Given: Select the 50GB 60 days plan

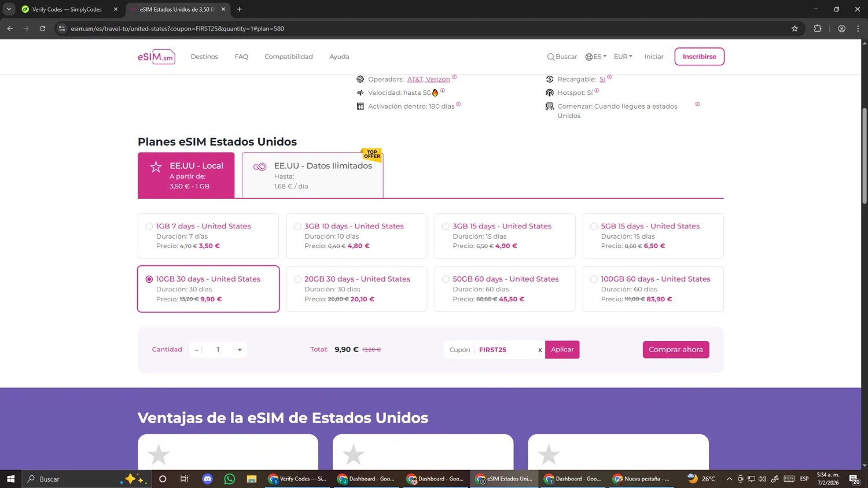Looking at the screenshot, I should point(505,289).
